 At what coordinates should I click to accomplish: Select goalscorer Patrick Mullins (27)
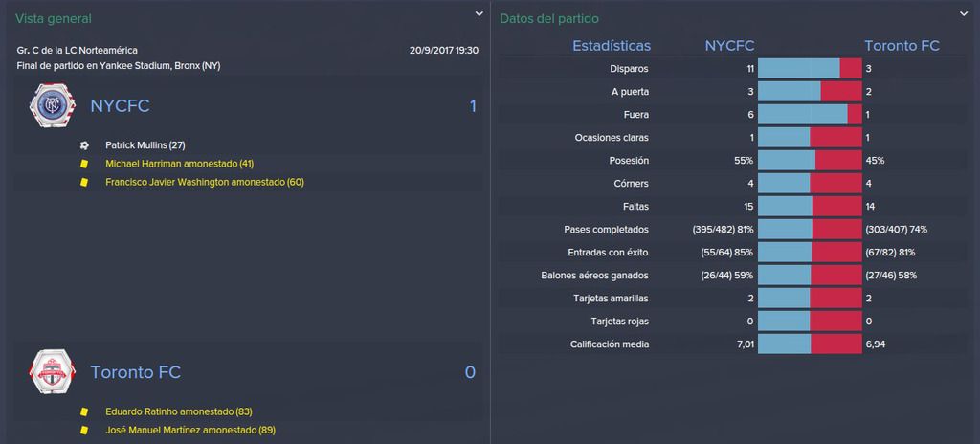pyautogui.click(x=145, y=145)
